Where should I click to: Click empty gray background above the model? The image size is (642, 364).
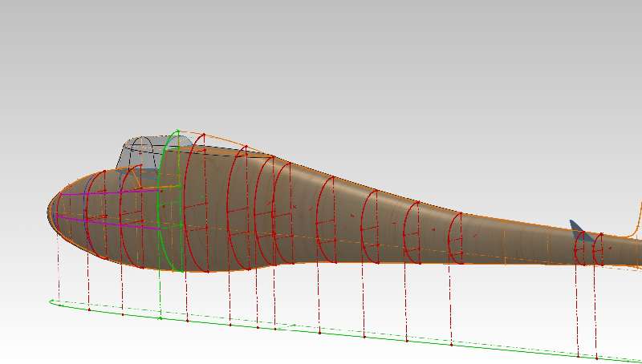(321, 64)
